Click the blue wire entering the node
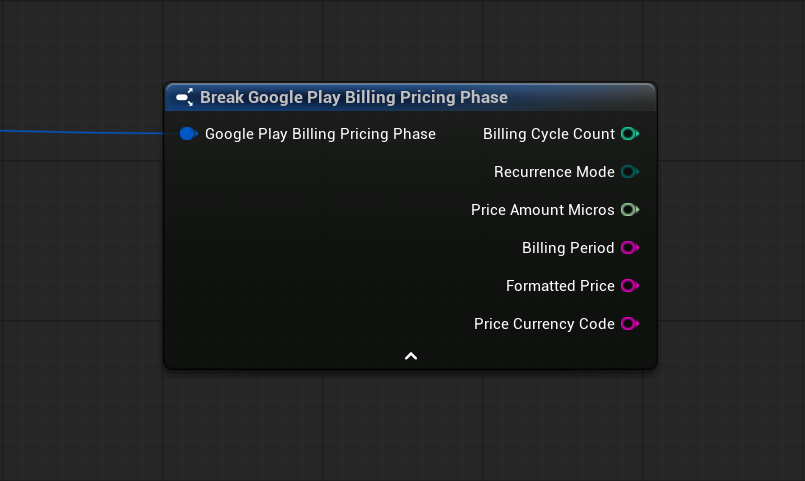805x481 pixels. click(82, 132)
